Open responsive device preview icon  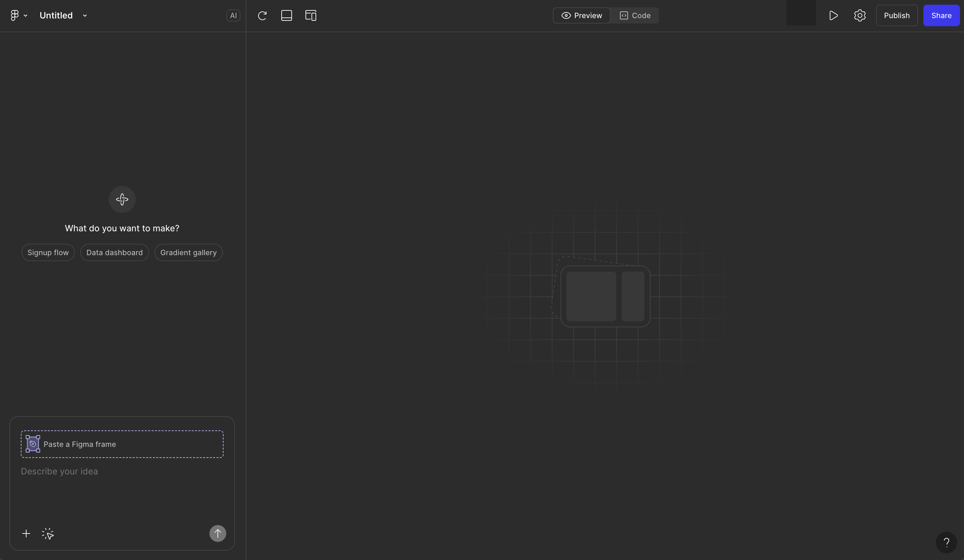point(310,16)
